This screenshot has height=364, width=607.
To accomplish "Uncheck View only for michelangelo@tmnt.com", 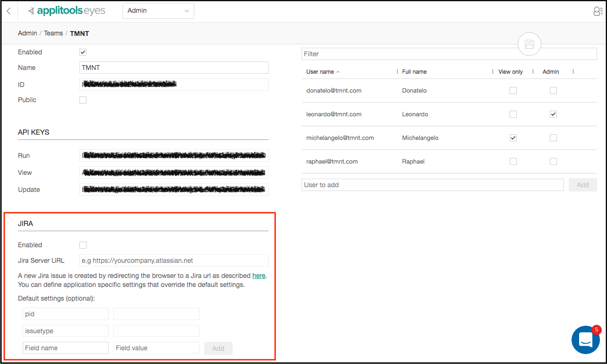I will pos(513,138).
